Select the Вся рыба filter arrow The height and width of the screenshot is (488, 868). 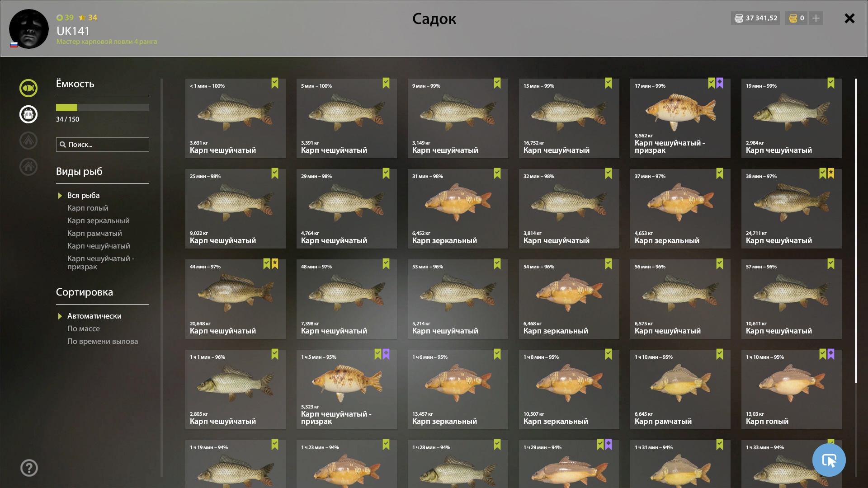(60, 196)
